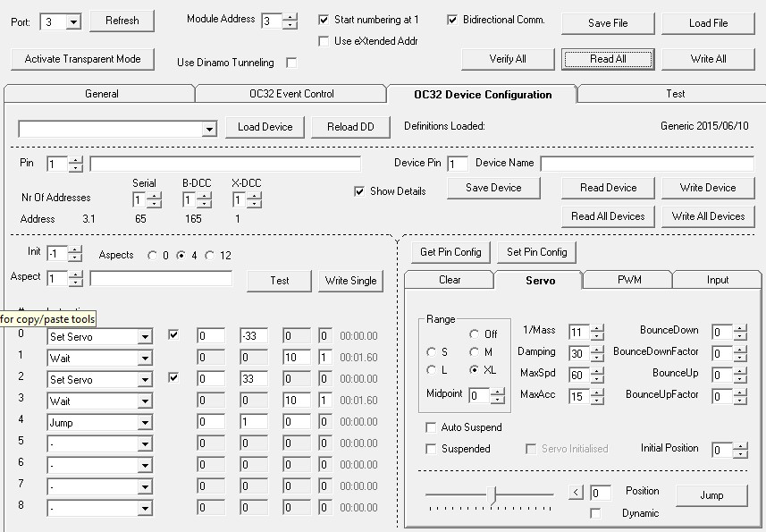The image size is (766, 532).
Task: Enable Use Dinamo Tunneling checkbox
Action: coord(291,63)
